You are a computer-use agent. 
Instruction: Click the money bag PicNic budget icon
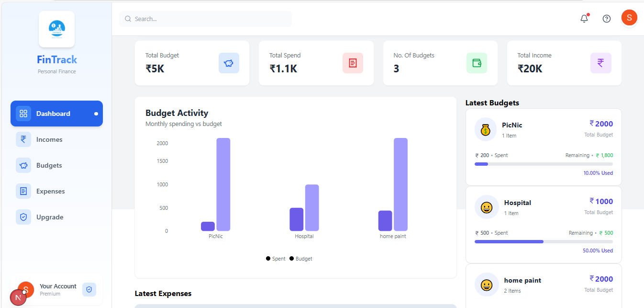point(486,129)
